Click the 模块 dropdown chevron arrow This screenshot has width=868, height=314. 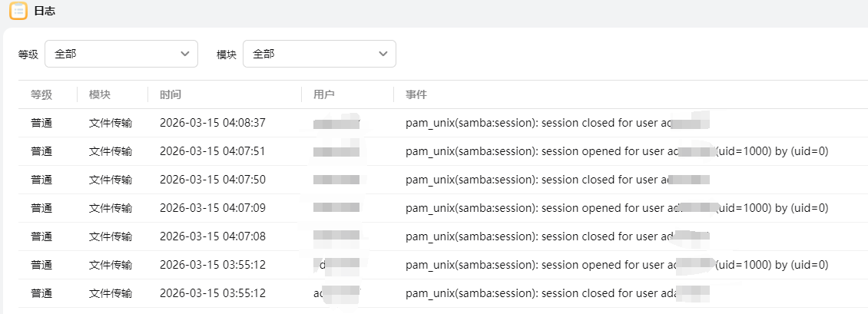(x=383, y=55)
